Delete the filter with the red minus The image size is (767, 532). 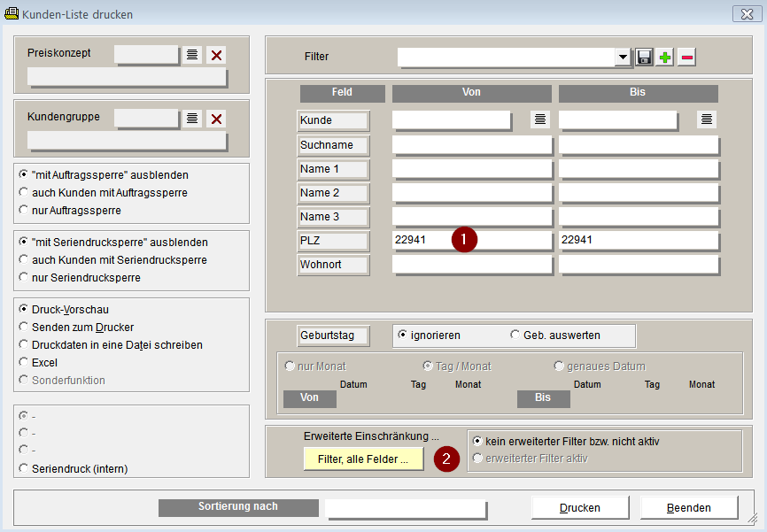tap(686, 58)
